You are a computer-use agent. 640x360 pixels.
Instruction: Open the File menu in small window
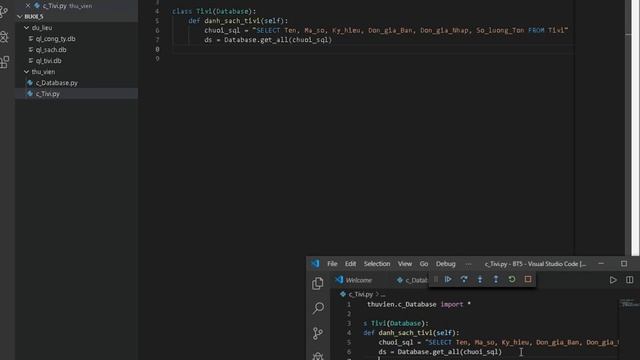point(332,264)
